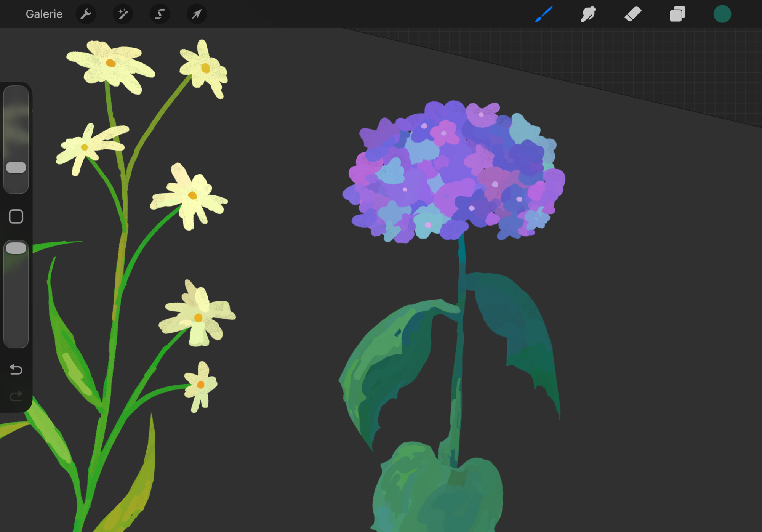
Task: Select the Eraser tool
Action: 633,14
